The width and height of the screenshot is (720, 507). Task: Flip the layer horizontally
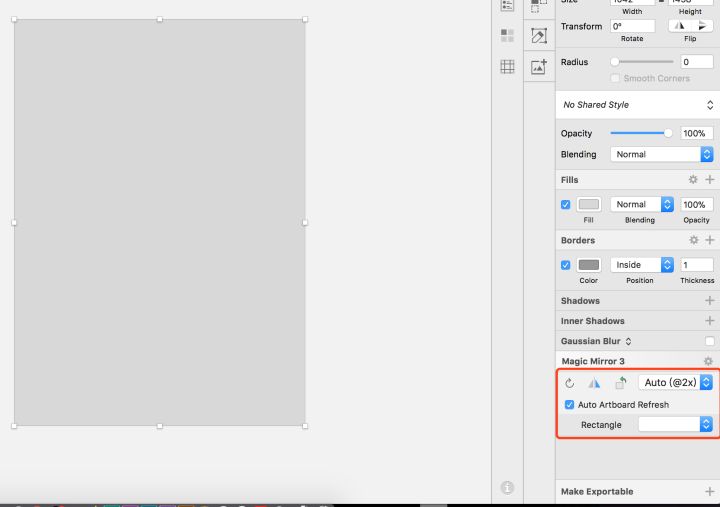[679, 26]
